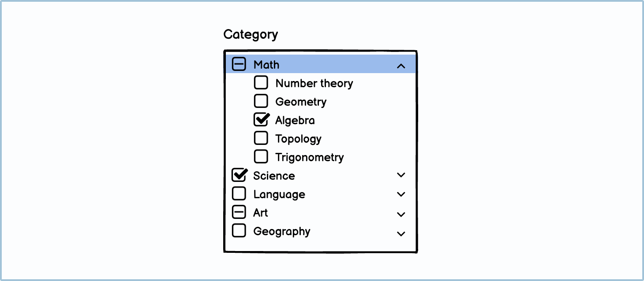The width and height of the screenshot is (644, 281).
Task: Check the Language checkbox
Action: tap(239, 193)
